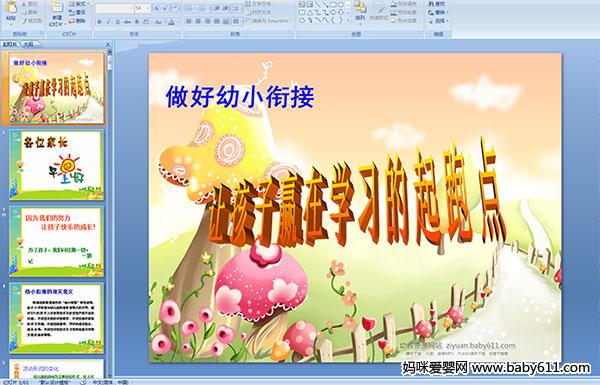Click the Cut scissors button
The width and height of the screenshot is (600, 385).
point(30,4)
